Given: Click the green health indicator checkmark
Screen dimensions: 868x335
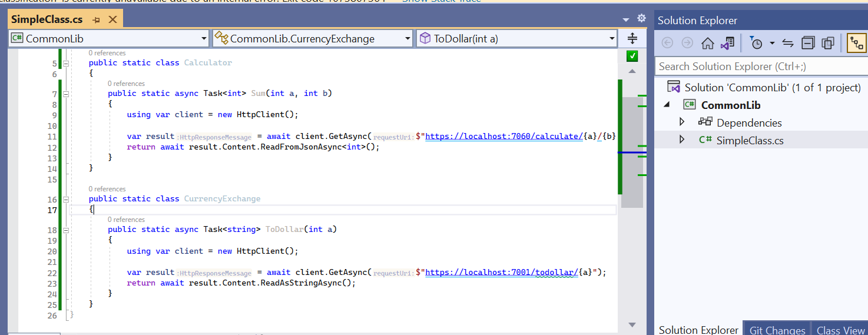Looking at the screenshot, I should pos(632,56).
